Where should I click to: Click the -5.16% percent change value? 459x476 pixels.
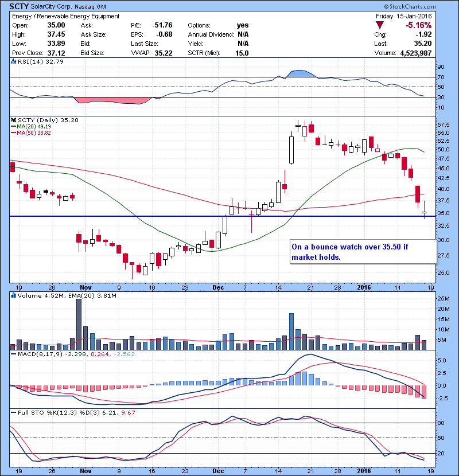click(x=419, y=25)
